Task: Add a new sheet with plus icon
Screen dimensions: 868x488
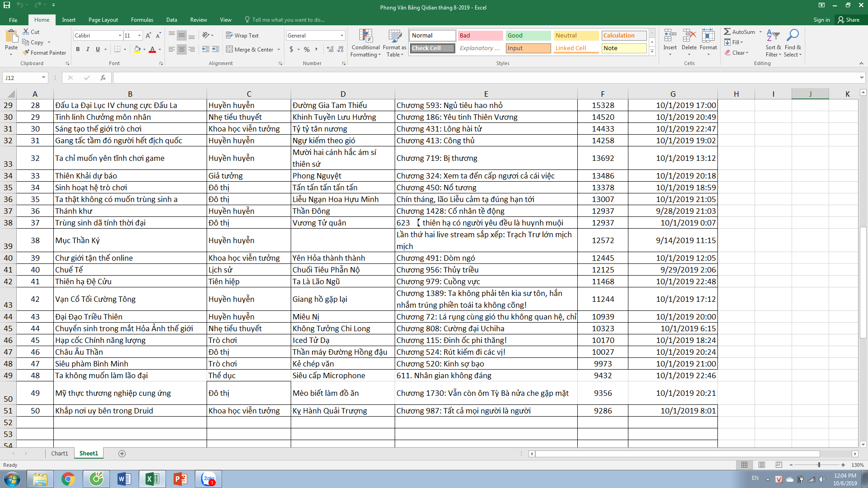Action: coord(122,454)
